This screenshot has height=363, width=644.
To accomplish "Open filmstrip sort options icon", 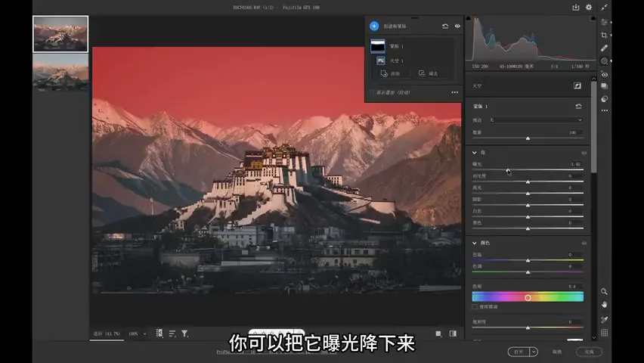I will coord(172,334).
